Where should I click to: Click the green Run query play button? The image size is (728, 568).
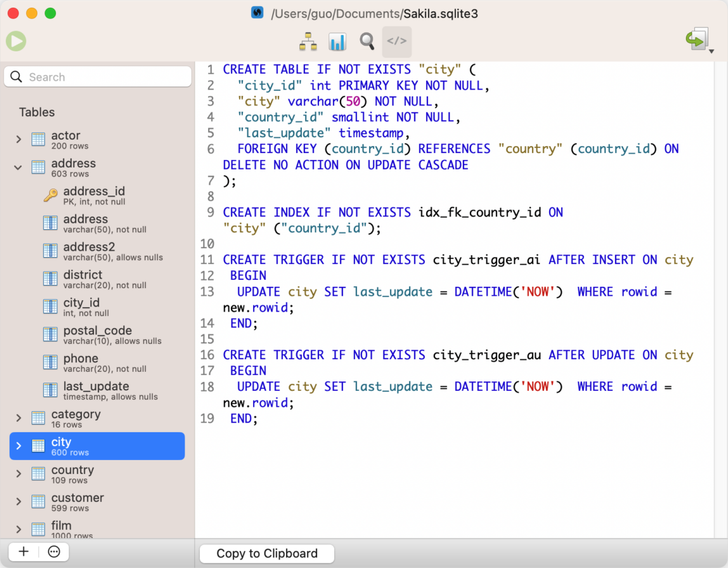[16, 41]
